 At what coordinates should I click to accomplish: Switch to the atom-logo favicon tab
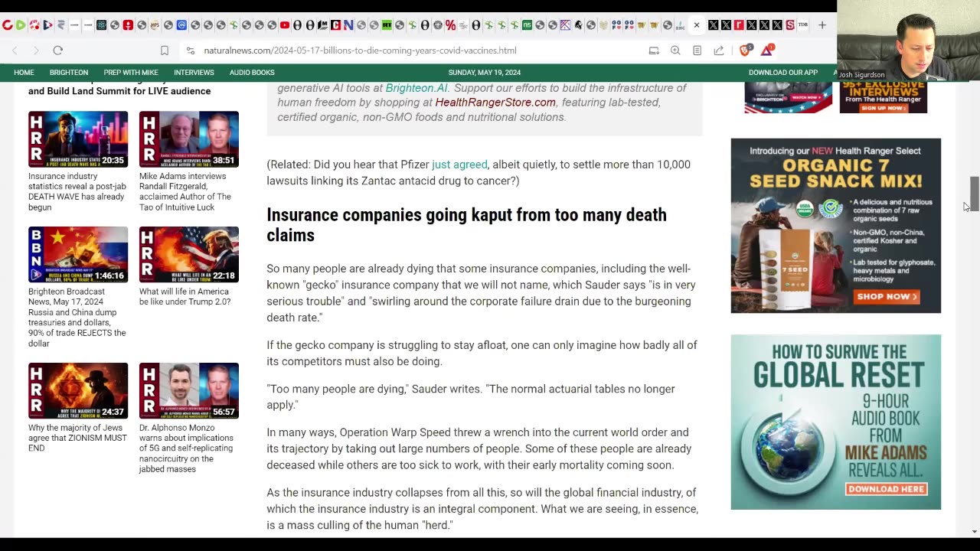pyautogui.click(x=101, y=25)
